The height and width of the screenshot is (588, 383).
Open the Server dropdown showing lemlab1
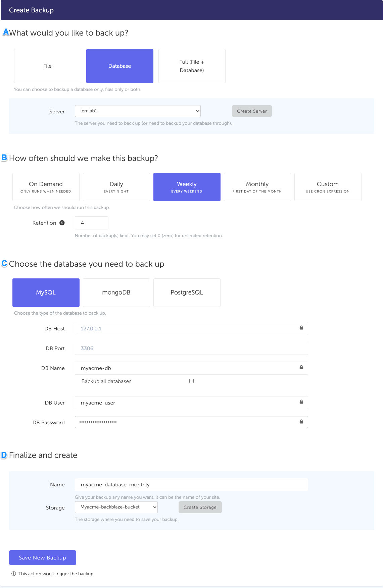coord(138,111)
